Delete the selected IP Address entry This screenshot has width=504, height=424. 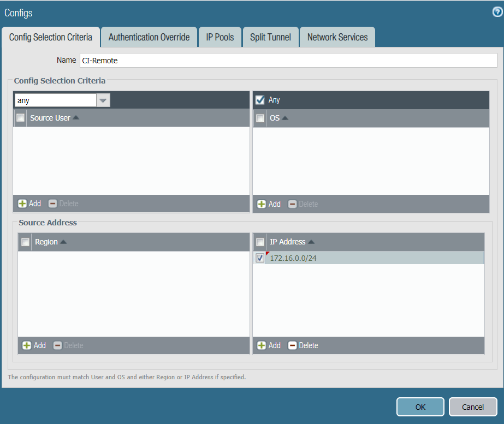click(x=303, y=345)
